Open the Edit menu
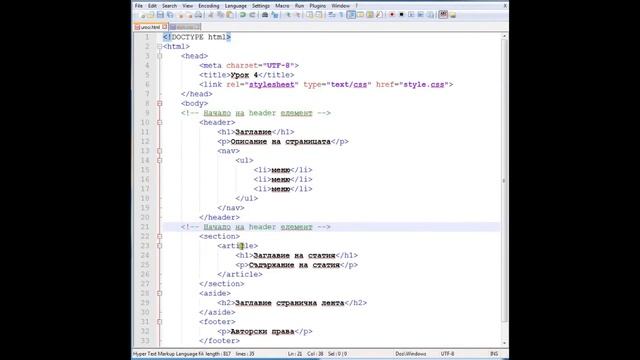 pyautogui.click(x=152, y=6)
